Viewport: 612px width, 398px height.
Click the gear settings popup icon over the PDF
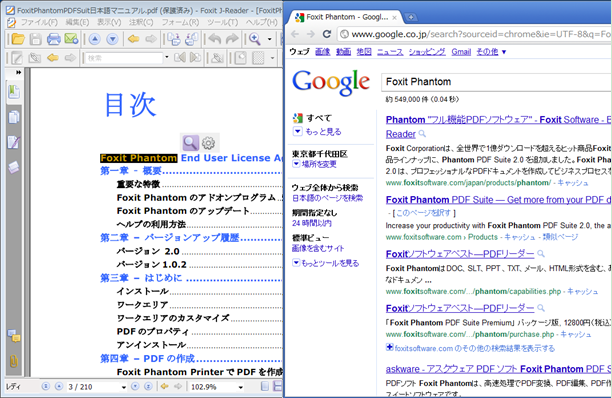(209, 143)
